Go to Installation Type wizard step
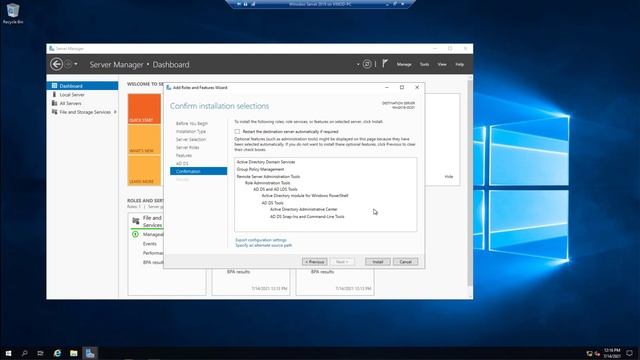 191,131
